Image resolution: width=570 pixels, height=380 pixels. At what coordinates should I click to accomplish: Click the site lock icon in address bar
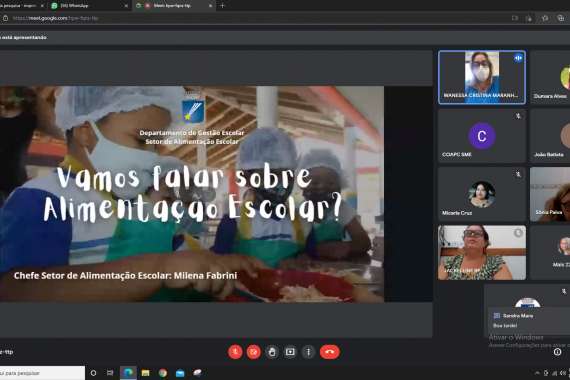pyautogui.click(x=5, y=18)
